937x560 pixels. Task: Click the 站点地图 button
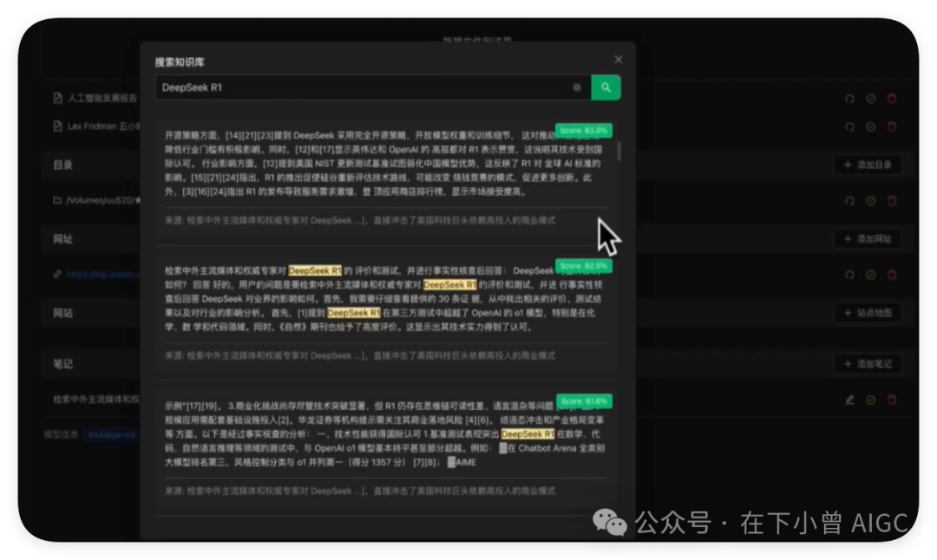tap(867, 313)
